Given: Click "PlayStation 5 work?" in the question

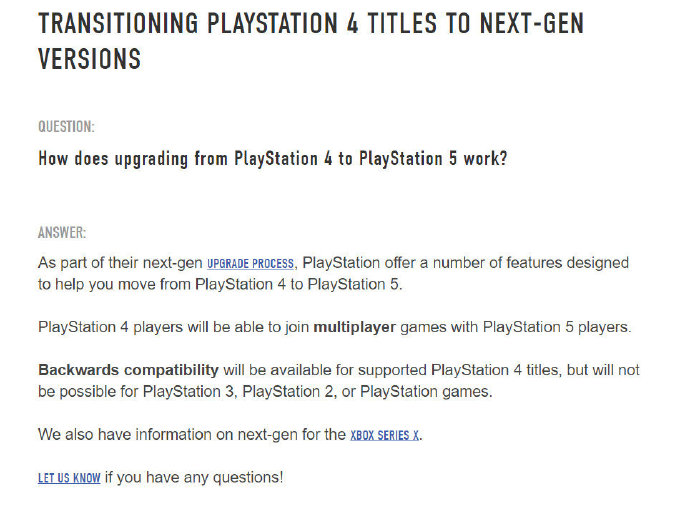Looking at the screenshot, I should (x=432, y=158).
